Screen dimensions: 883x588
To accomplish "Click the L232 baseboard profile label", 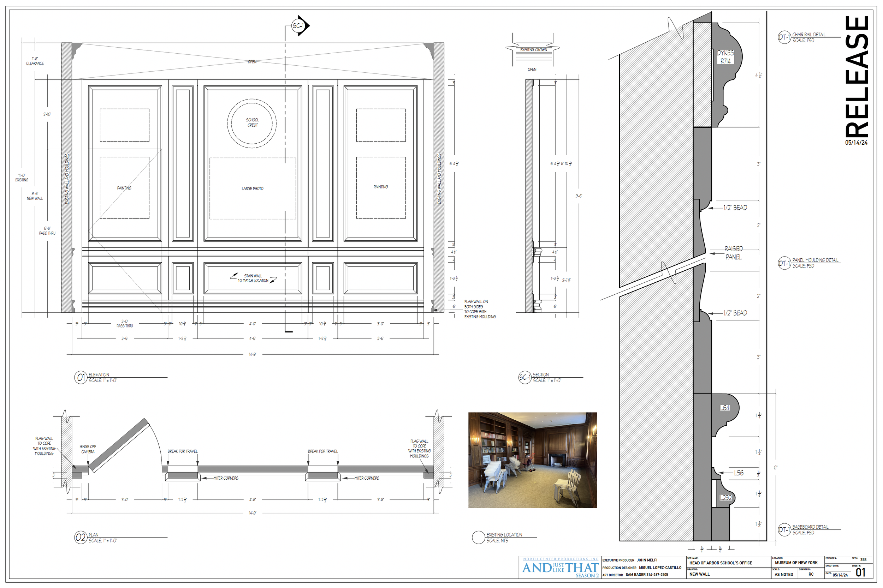I will [x=725, y=498].
